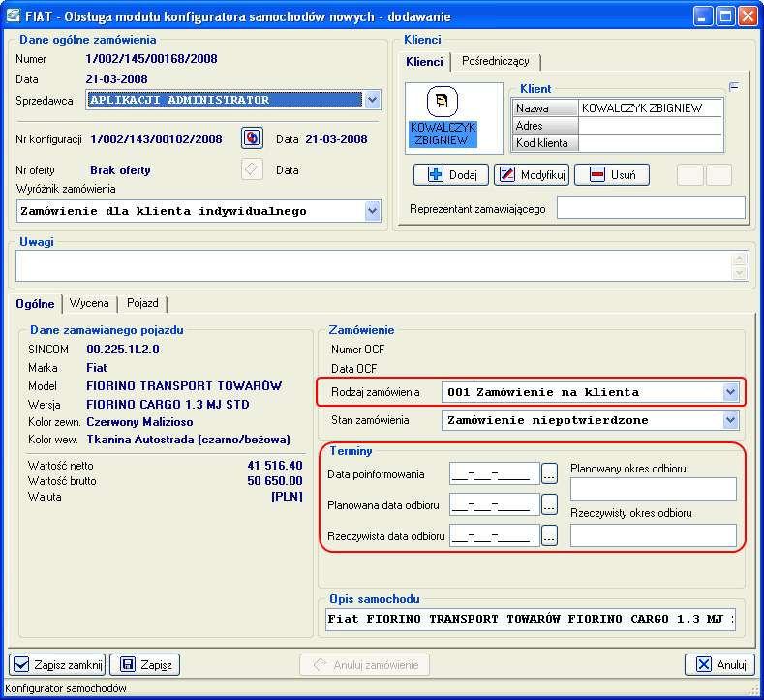Screen dimensions: 764x700
Task: Click the empty Adres value cell
Action: pyautogui.click(x=650, y=126)
